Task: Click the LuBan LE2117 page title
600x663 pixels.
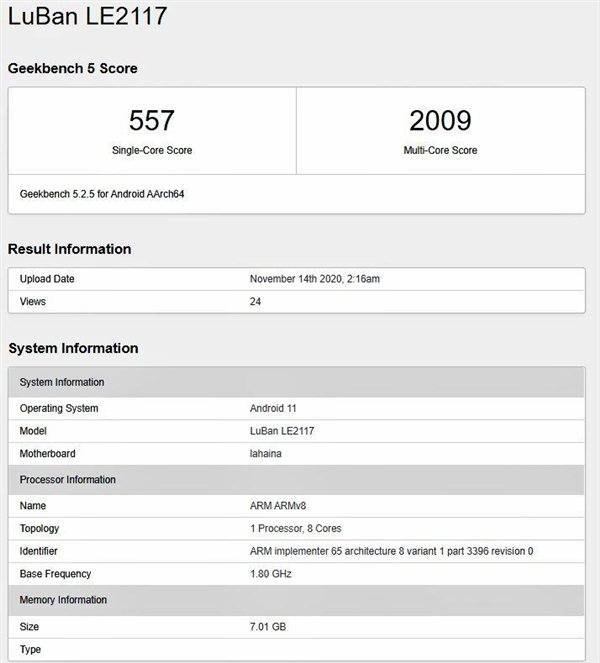Action: [88, 16]
